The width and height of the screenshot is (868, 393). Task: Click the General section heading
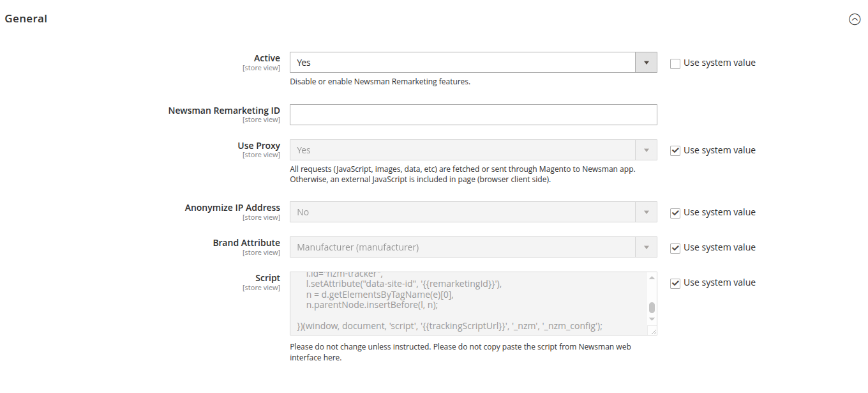point(26,19)
